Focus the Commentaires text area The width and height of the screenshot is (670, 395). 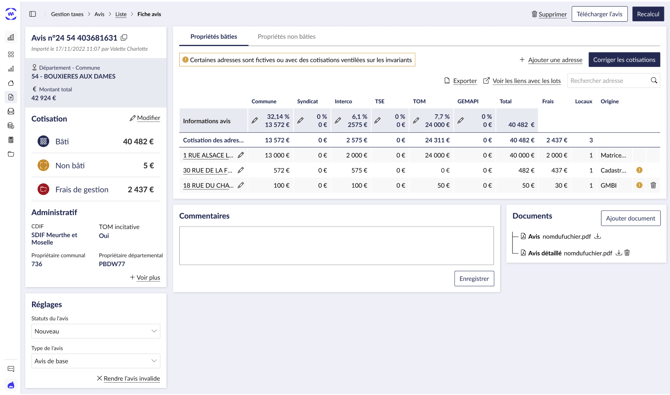pos(336,245)
